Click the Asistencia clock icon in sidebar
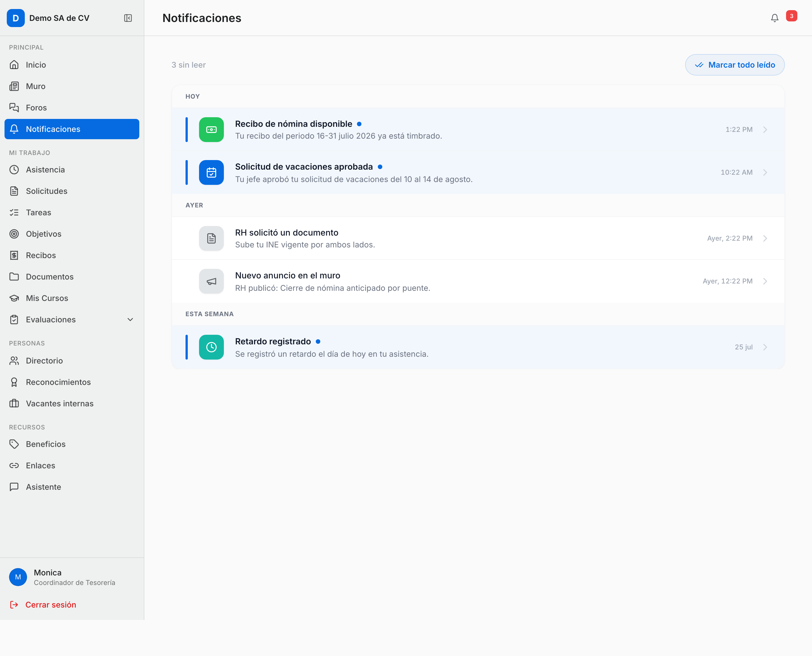Image resolution: width=812 pixels, height=656 pixels. 14,170
